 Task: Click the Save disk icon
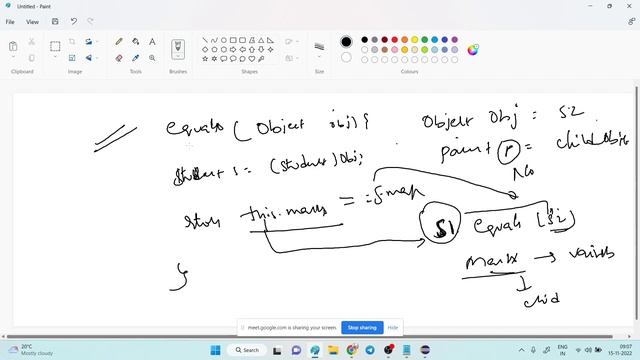point(55,21)
